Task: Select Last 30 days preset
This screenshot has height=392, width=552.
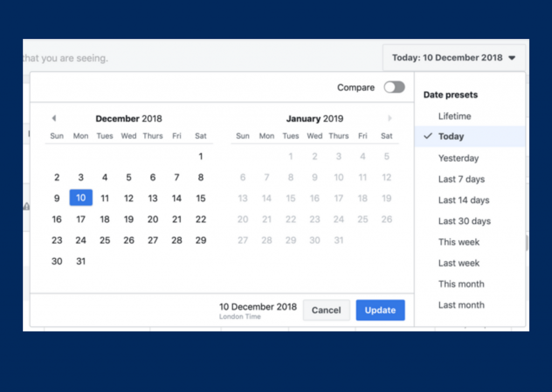Action: (464, 221)
